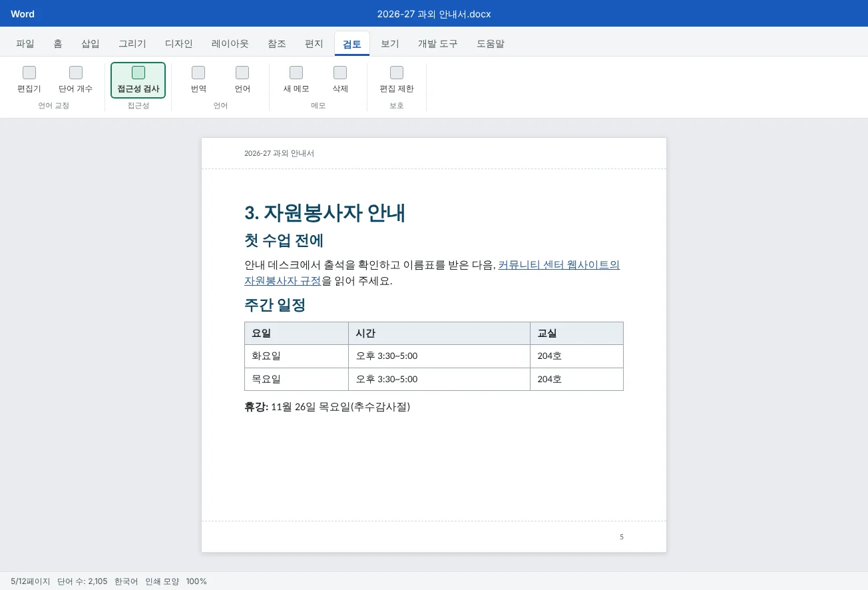Click the page number 5 in the footer

point(622,537)
